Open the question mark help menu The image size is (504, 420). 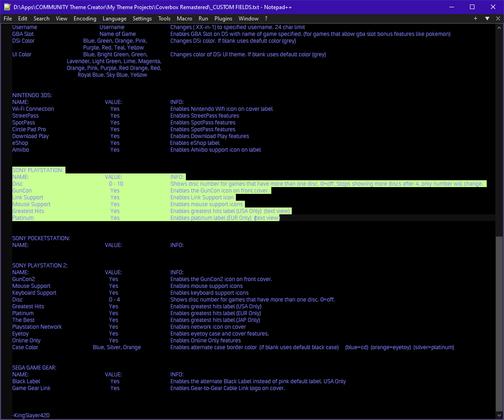point(266,19)
